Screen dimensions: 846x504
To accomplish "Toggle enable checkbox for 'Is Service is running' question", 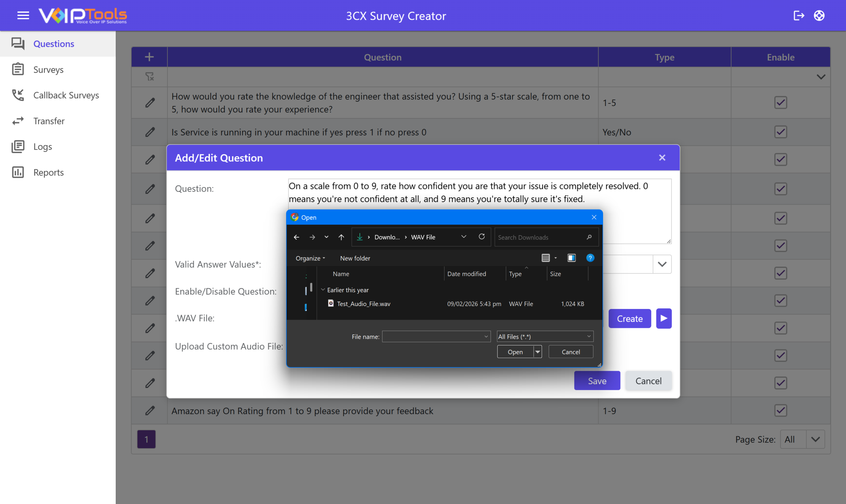I will [x=781, y=132].
